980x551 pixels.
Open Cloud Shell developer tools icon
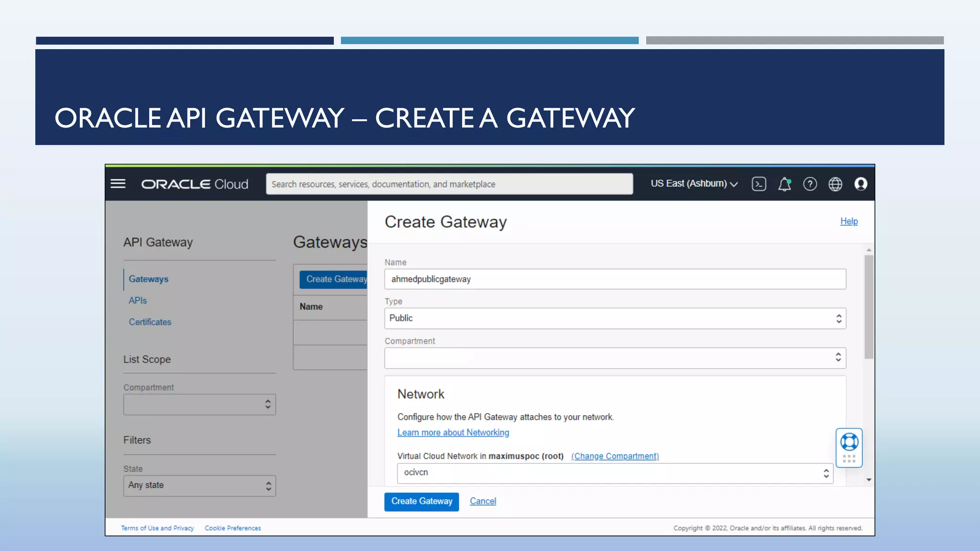[x=759, y=184]
